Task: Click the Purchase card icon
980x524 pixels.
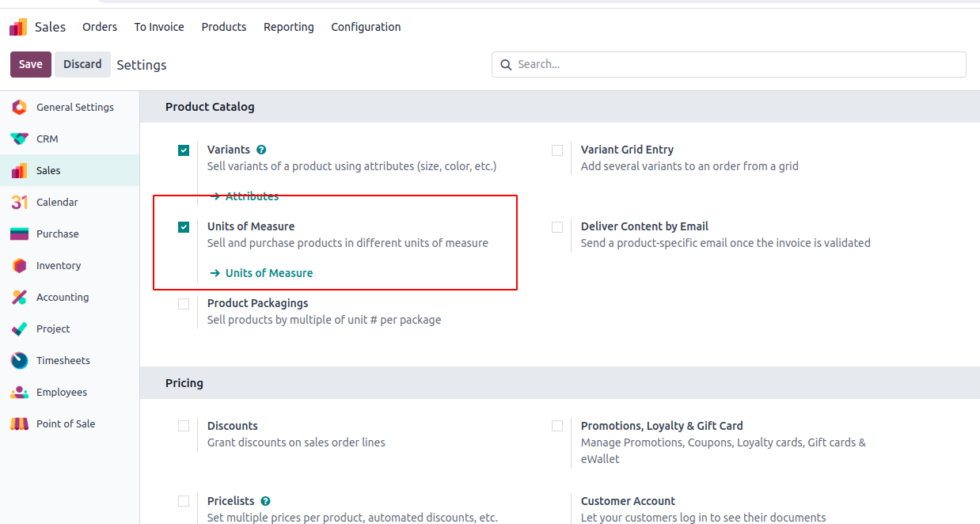Action: coord(20,234)
